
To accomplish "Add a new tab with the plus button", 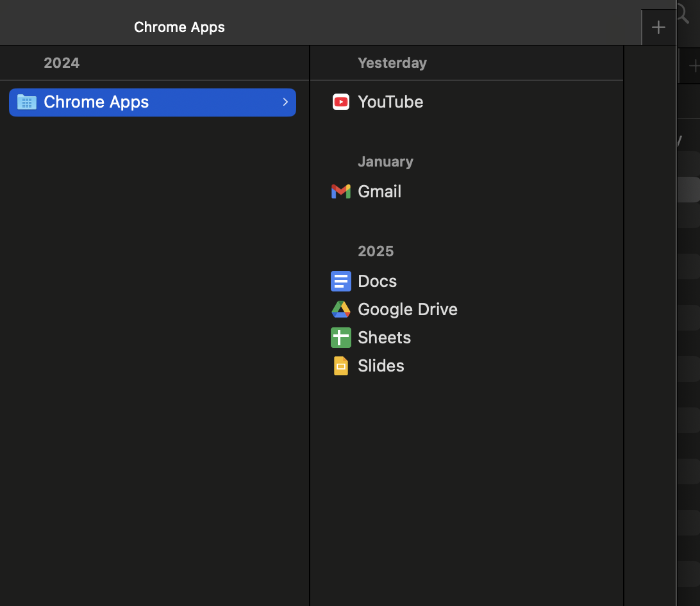I will tap(658, 28).
